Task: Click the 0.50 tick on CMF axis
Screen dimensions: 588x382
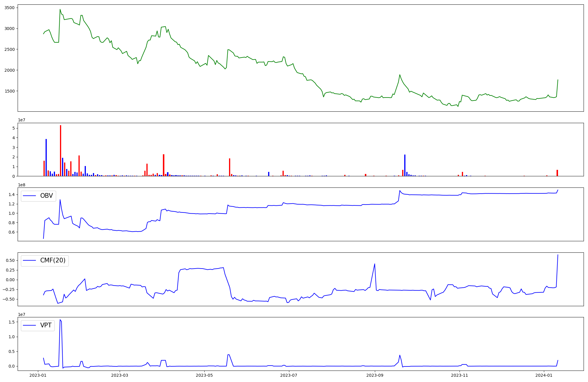Action: click(x=10, y=260)
